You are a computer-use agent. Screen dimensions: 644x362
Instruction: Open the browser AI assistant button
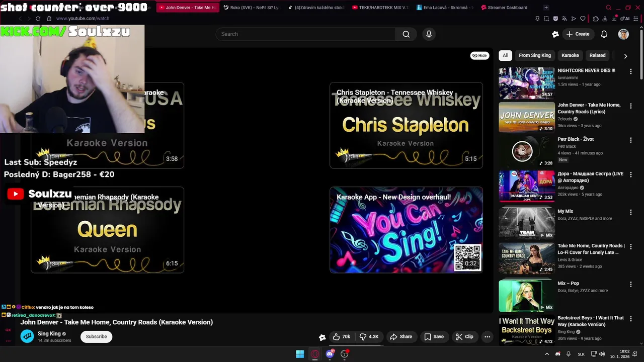coord(625,19)
